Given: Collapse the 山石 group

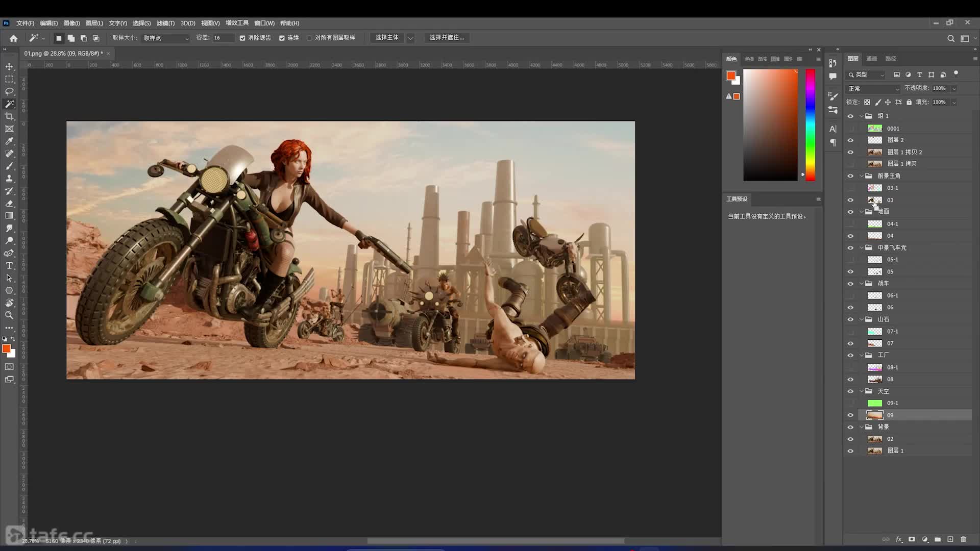Looking at the screenshot, I should tap(862, 320).
